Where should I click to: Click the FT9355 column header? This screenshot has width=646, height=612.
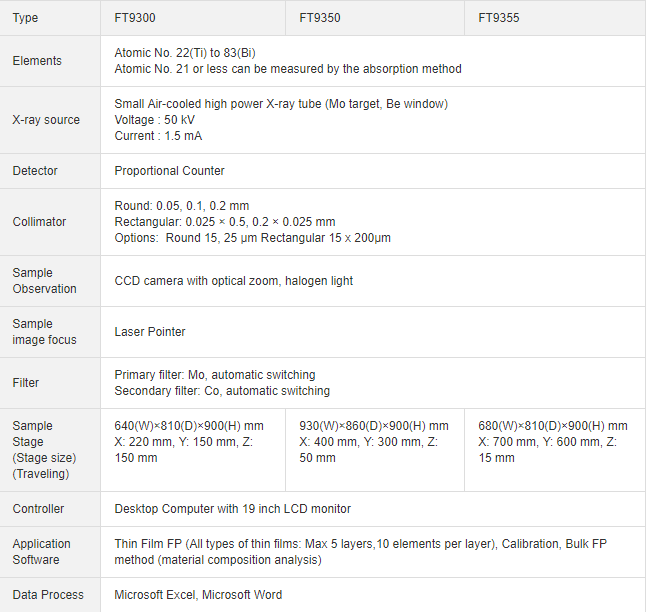click(499, 18)
